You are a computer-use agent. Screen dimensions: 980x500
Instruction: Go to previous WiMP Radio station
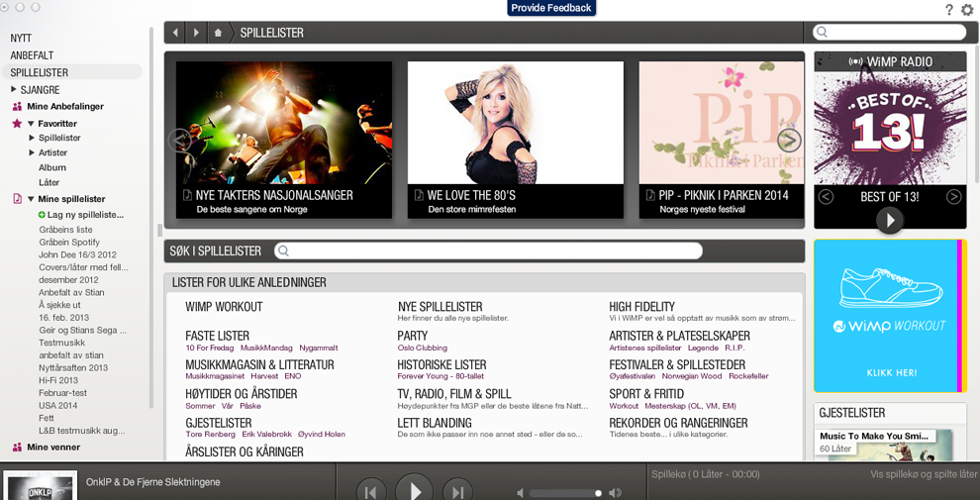pos(826,197)
